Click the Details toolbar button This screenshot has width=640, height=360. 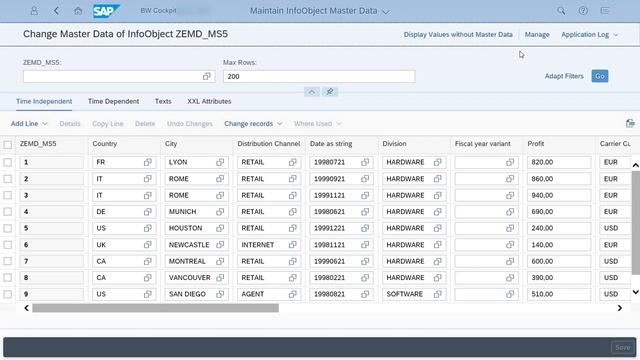(x=70, y=123)
